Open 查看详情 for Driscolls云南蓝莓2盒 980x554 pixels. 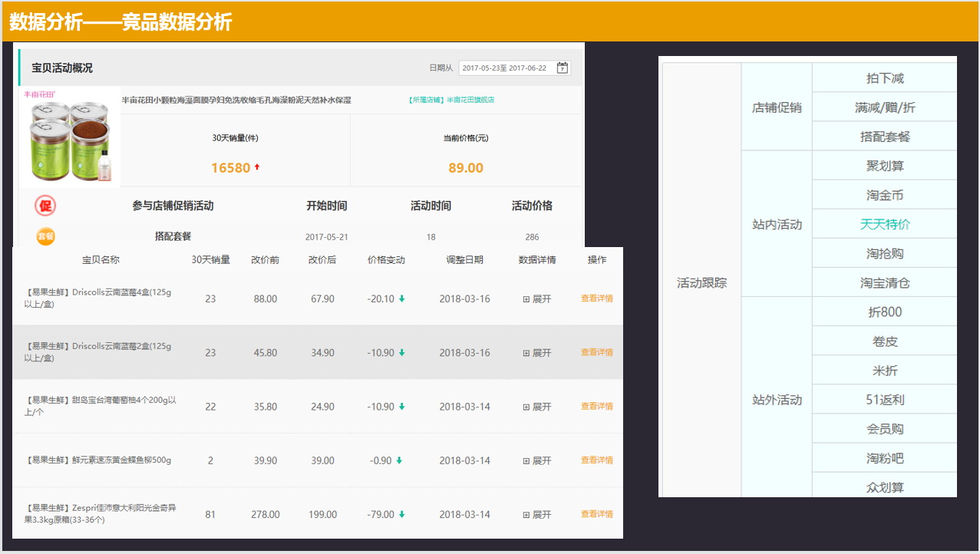coord(597,352)
